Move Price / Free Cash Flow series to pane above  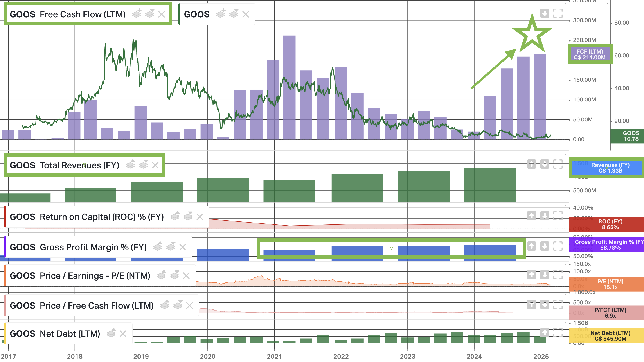coord(165,305)
